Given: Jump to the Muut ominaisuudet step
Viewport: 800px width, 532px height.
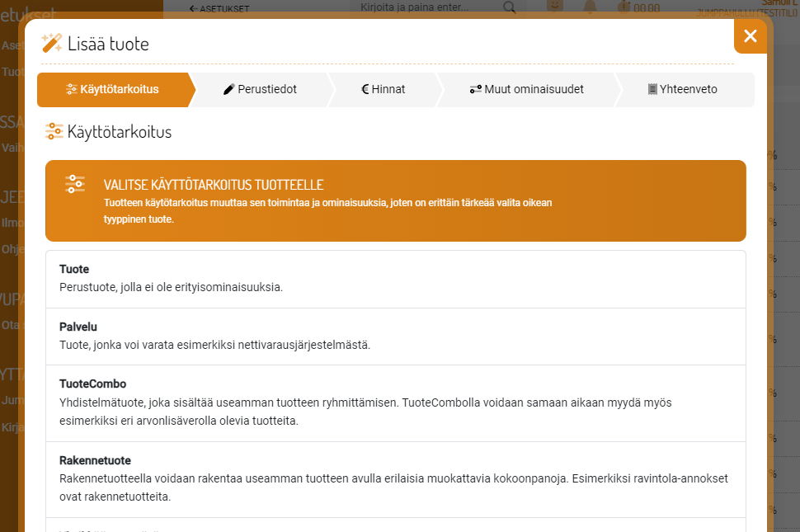Looking at the screenshot, I should pos(526,89).
